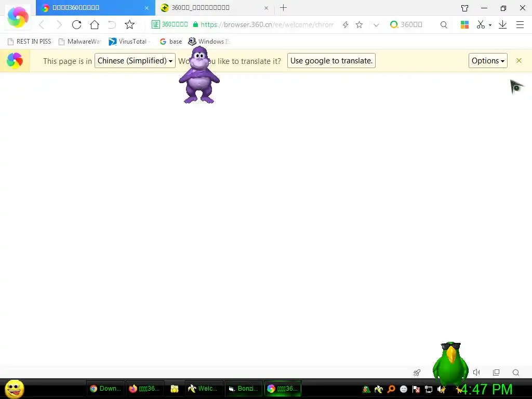Open the downloads arrow icon
532x399 pixels.
pos(503,25)
